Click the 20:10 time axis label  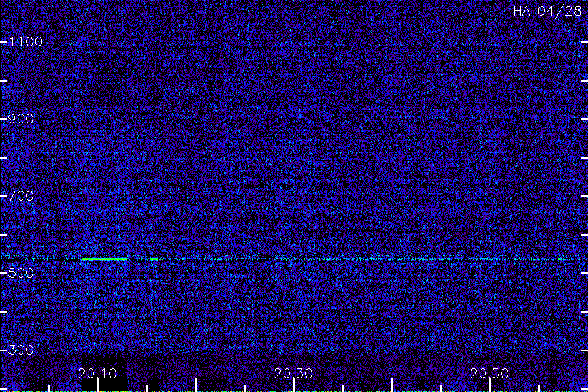pos(97,374)
